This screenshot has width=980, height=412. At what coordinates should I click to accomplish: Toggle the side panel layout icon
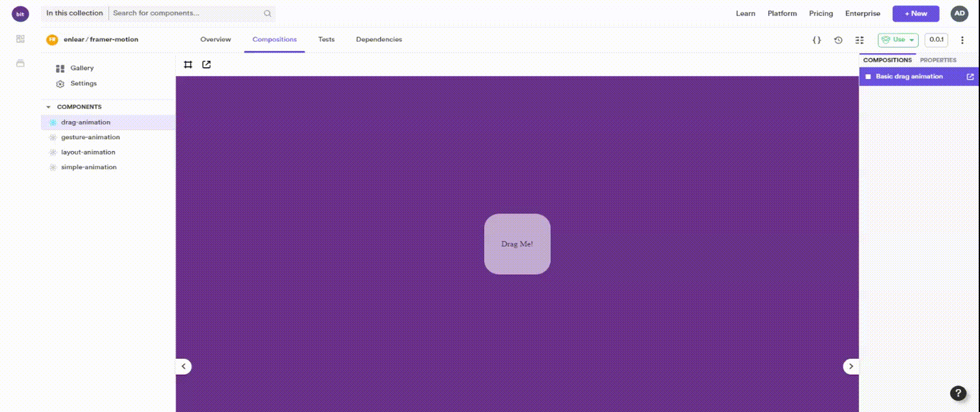click(x=859, y=40)
